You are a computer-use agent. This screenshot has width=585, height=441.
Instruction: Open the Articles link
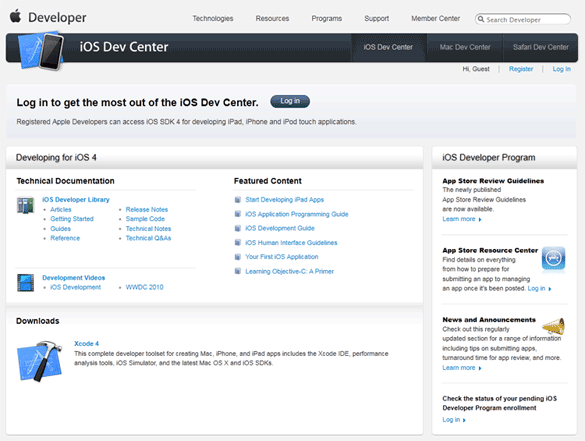tap(60, 209)
